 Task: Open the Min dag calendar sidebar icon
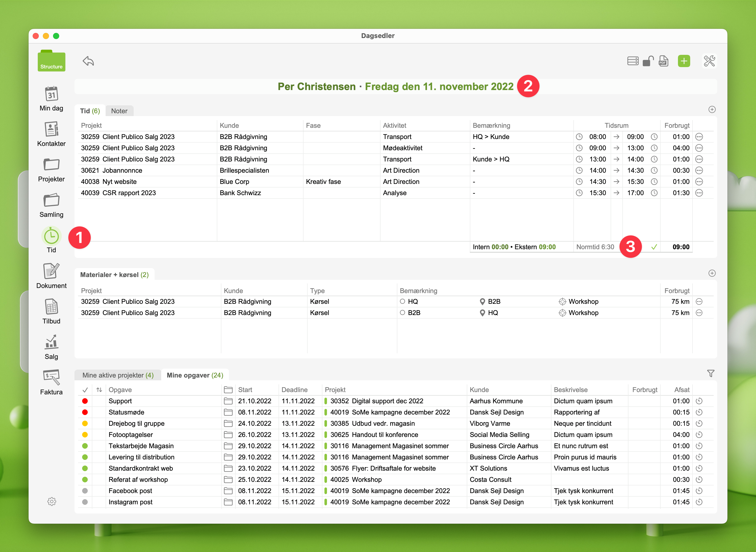click(51, 94)
